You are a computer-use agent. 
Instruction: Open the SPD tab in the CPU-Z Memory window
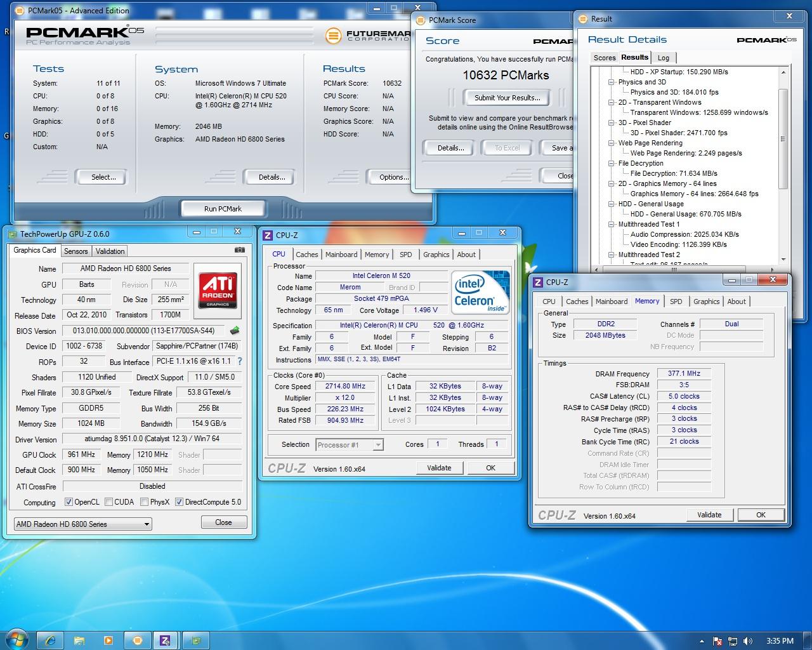coord(676,302)
